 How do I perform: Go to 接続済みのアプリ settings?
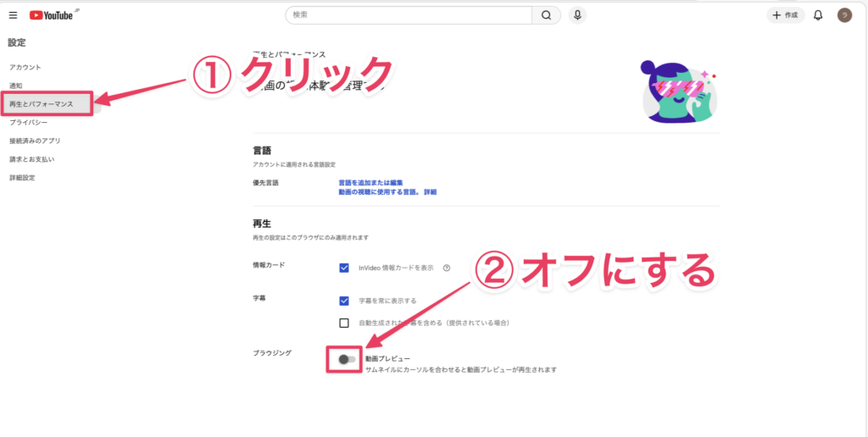(35, 141)
